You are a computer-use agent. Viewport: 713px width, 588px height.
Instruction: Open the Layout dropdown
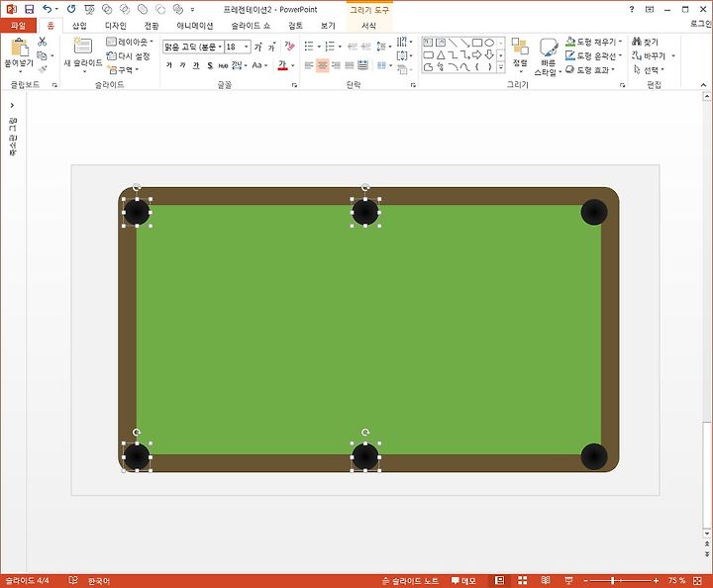pyautogui.click(x=130, y=42)
